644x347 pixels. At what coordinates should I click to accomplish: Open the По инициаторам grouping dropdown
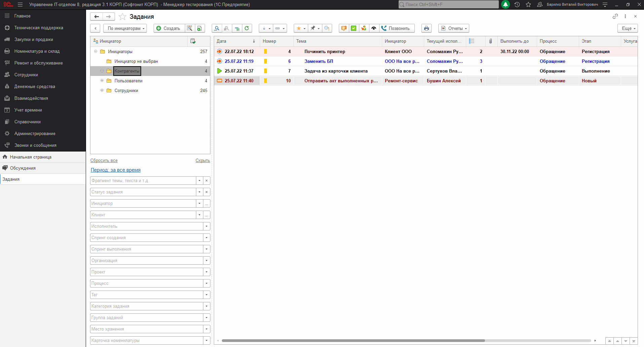coord(125,28)
